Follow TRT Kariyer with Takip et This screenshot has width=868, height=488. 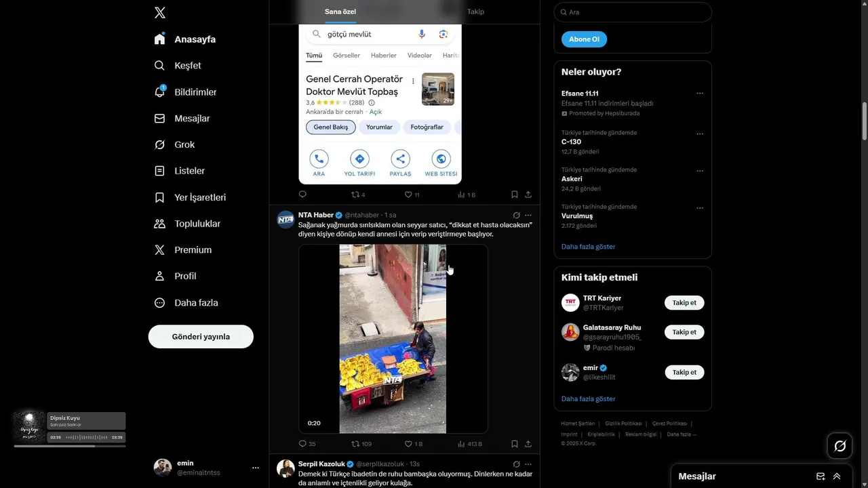(684, 303)
